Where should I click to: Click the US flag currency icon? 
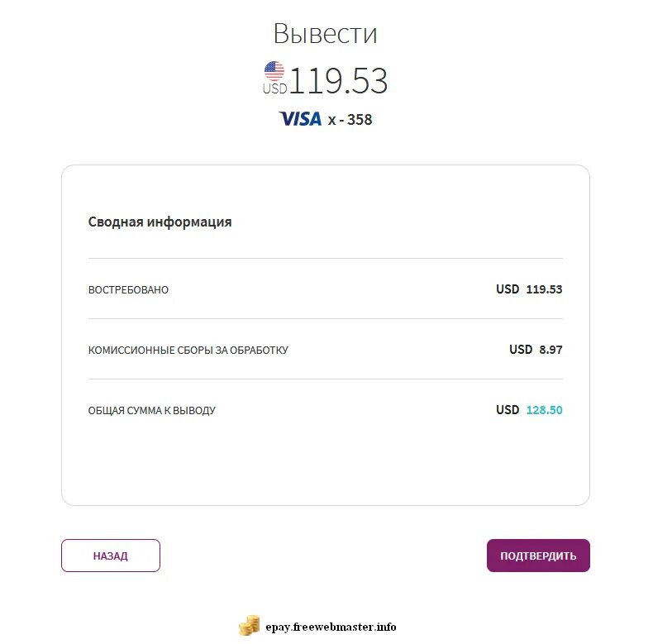[x=274, y=70]
